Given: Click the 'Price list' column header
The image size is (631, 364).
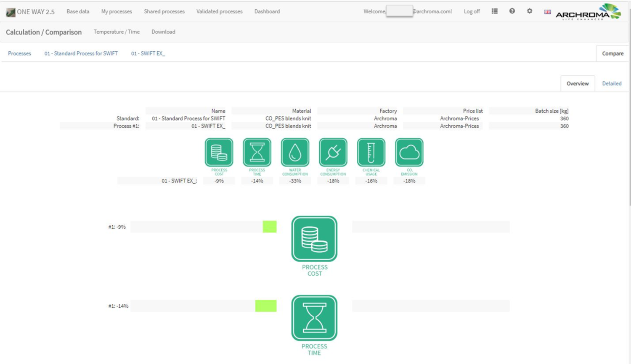Looking at the screenshot, I should [x=473, y=111].
